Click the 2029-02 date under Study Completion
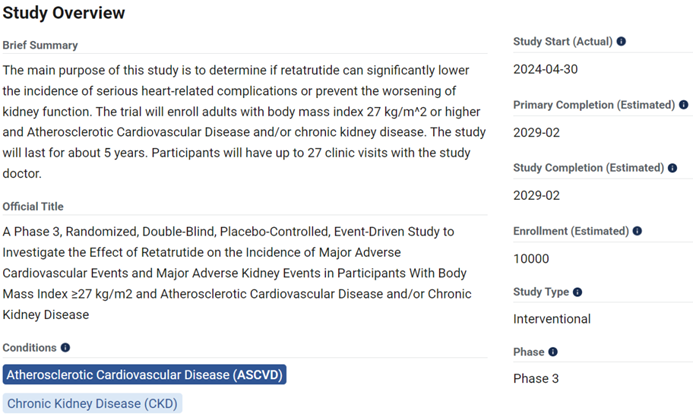 coord(535,195)
